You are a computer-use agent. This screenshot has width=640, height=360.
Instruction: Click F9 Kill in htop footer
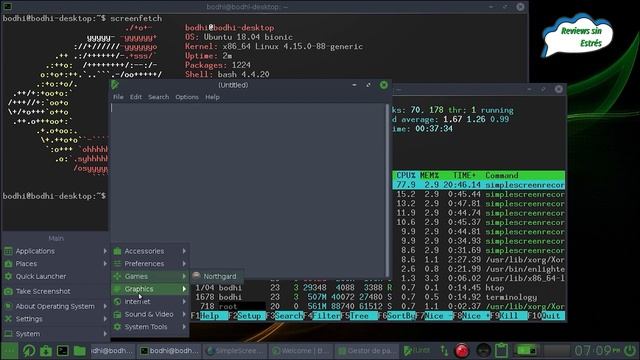pyautogui.click(x=509, y=316)
